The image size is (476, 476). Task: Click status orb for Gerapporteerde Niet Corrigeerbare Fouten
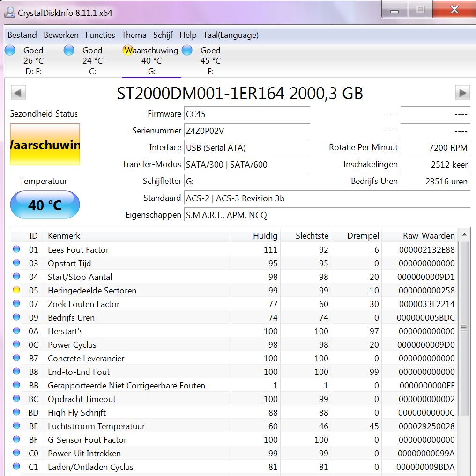tap(16, 385)
